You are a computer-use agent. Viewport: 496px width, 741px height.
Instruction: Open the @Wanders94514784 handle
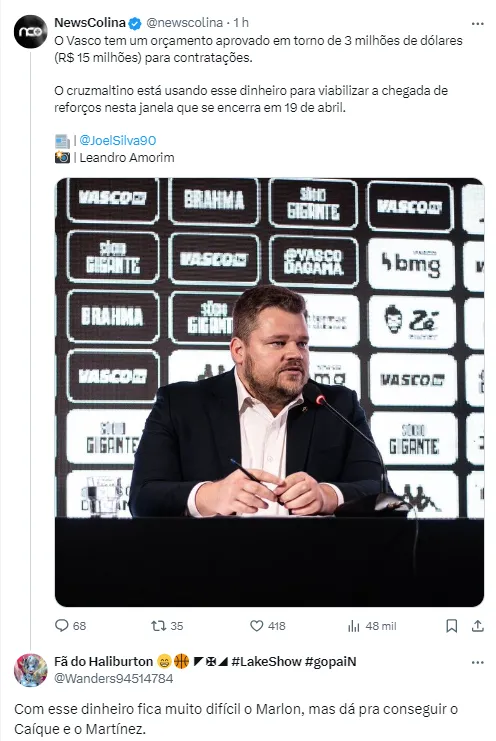point(114,678)
